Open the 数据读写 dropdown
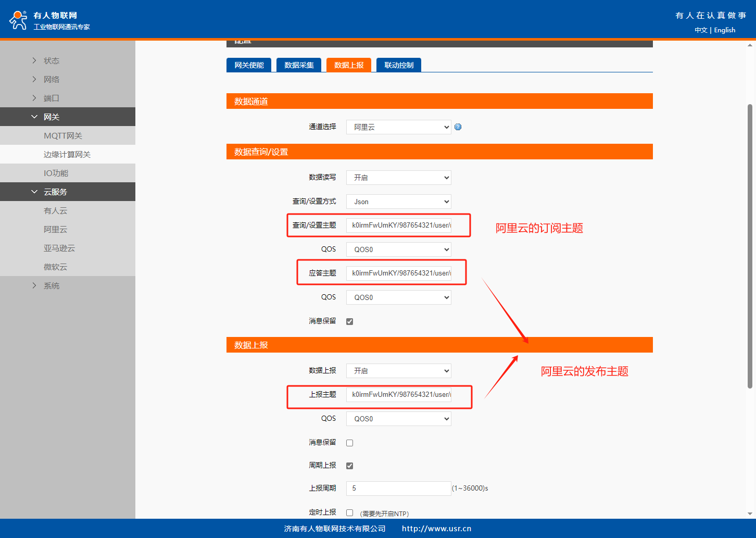The width and height of the screenshot is (756, 538). tap(399, 178)
